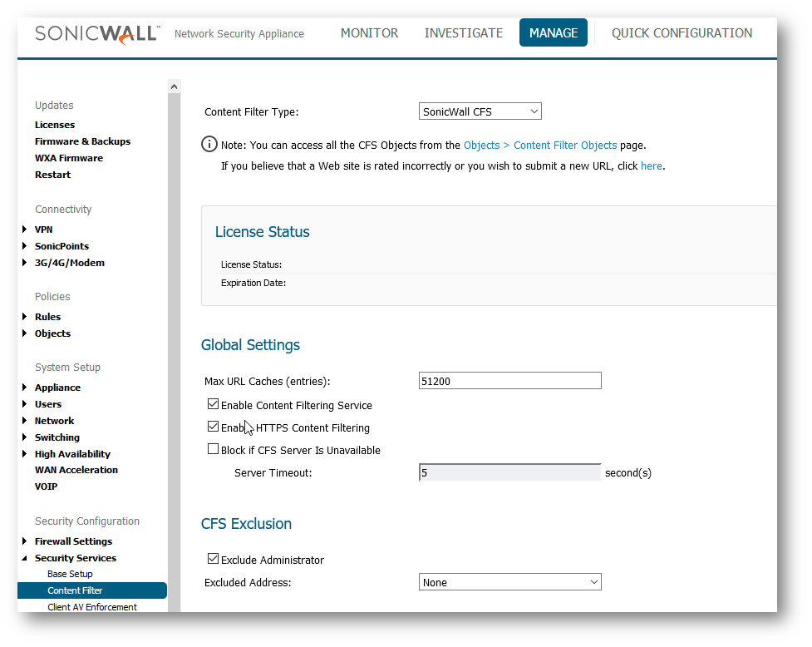Open the INVESTIGATE tab
Viewport: 812px width, 647px height.
tap(463, 33)
